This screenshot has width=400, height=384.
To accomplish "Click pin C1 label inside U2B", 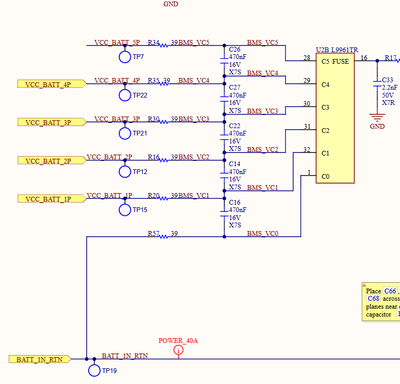I will (326, 154).
